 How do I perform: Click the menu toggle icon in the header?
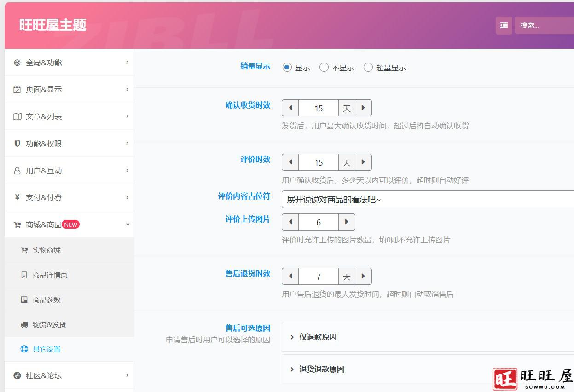(504, 26)
